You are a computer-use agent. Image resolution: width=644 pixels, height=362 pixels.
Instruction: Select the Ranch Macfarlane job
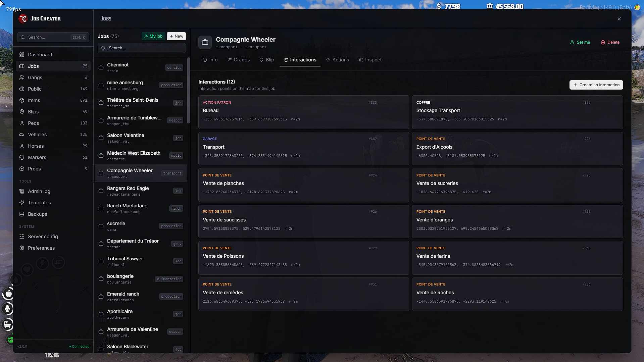pyautogui.click(x=141, y=208)
